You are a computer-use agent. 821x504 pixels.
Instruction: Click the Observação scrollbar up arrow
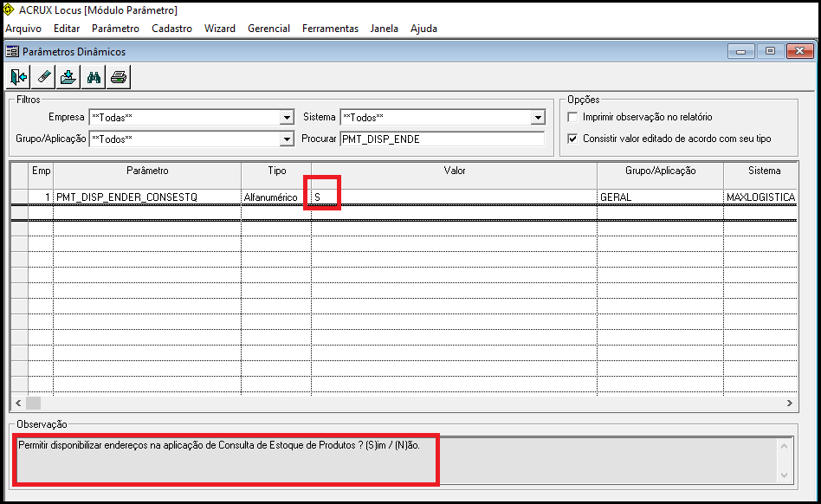coord(784,447)
